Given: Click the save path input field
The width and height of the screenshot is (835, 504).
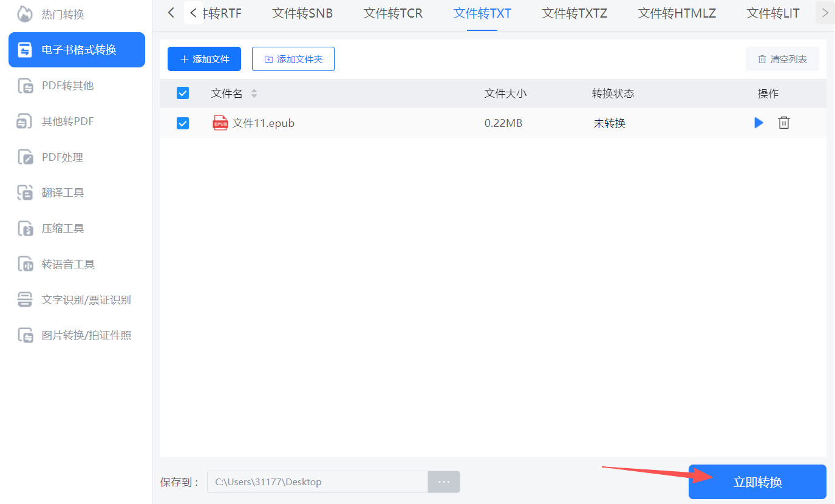Looking at the screenshot, I should click(x=318, y=482).
